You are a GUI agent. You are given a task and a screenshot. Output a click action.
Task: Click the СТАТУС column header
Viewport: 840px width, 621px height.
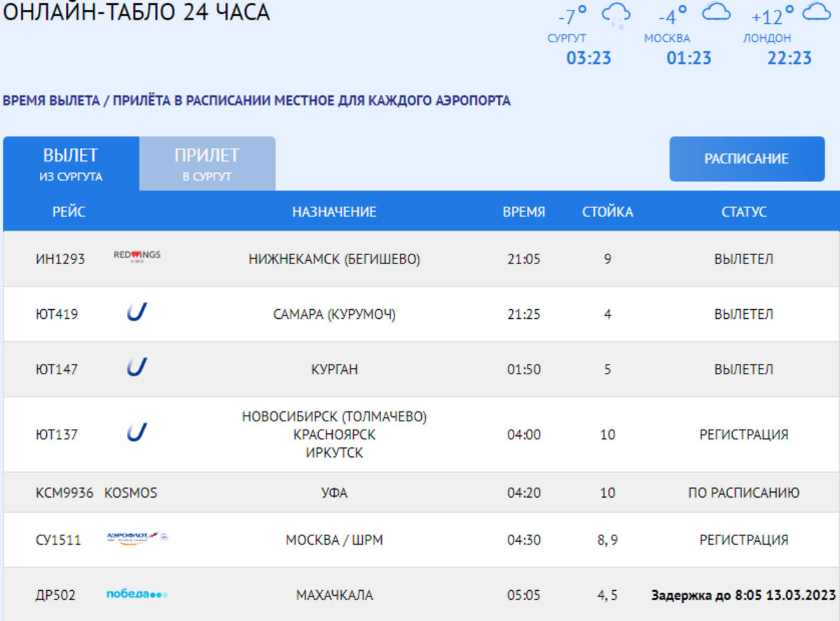743,212
